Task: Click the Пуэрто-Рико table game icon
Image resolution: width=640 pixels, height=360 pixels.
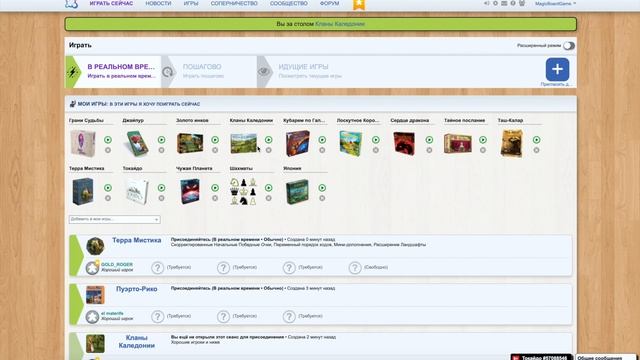Action: (x=95, y=295)
